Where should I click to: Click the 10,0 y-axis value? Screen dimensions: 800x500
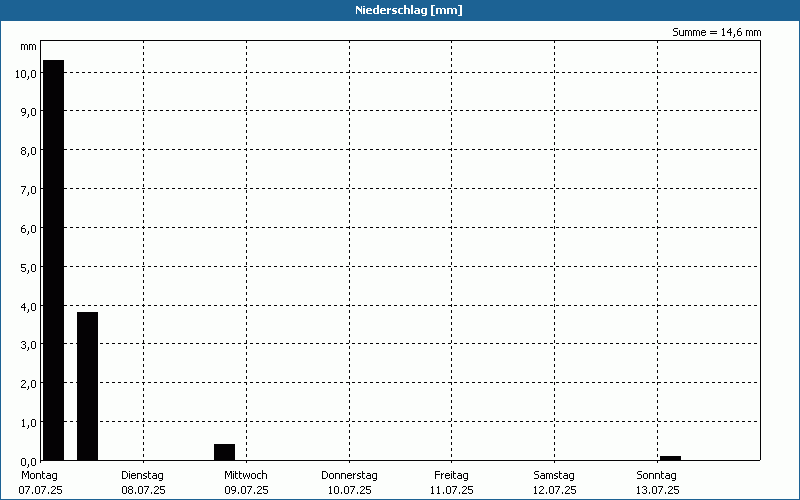pos(26,74)
